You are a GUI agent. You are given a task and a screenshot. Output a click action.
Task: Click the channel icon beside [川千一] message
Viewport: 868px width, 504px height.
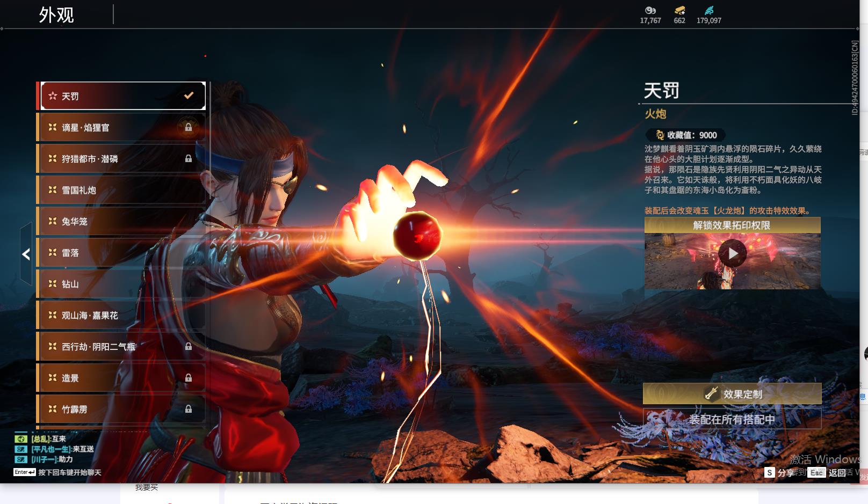coord(21,459)
